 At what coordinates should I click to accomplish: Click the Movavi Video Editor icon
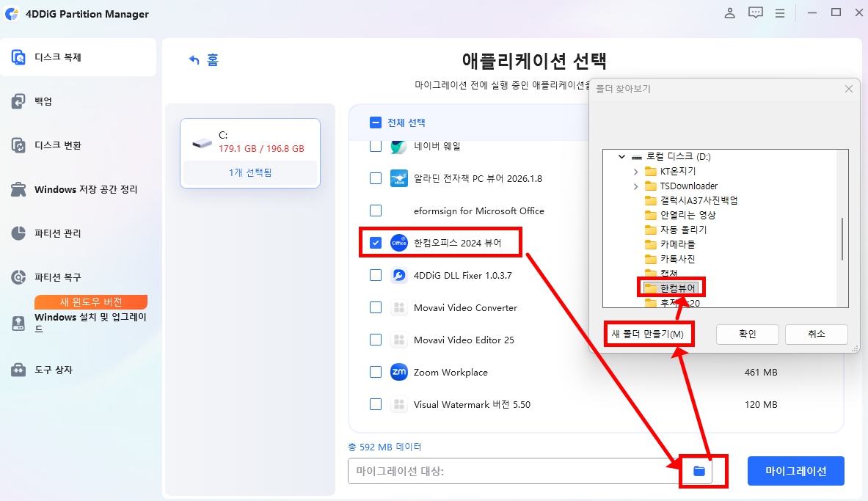coord(398,340)
